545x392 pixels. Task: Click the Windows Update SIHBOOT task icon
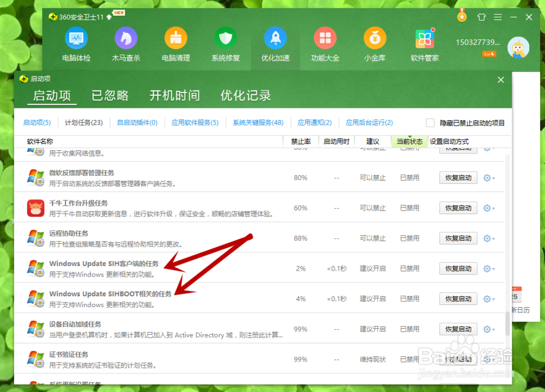[x=36, y=298]
